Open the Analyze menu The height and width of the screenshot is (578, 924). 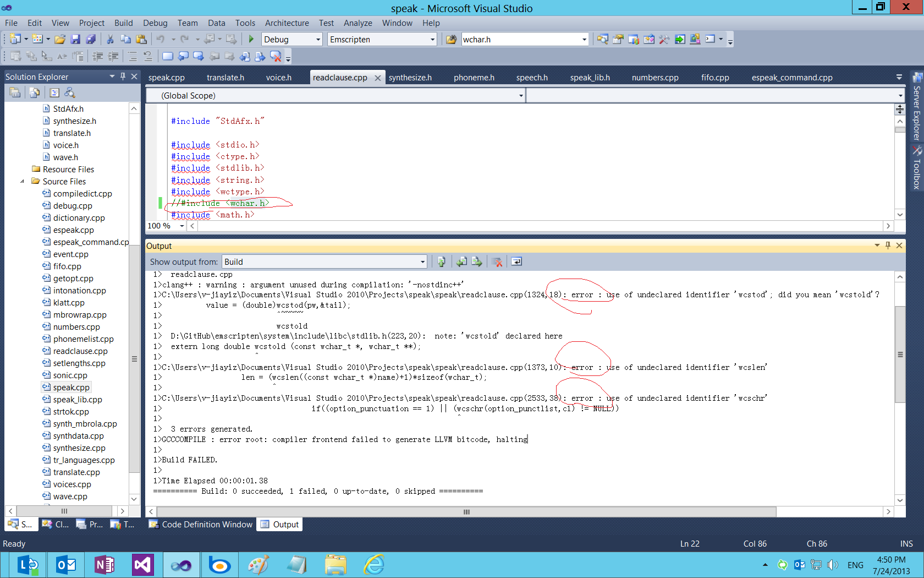(x=358, y=23)
